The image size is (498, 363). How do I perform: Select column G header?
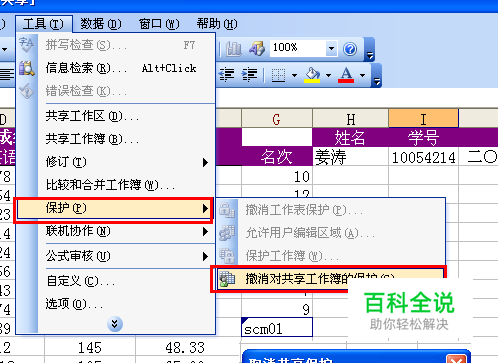(277, 119)
